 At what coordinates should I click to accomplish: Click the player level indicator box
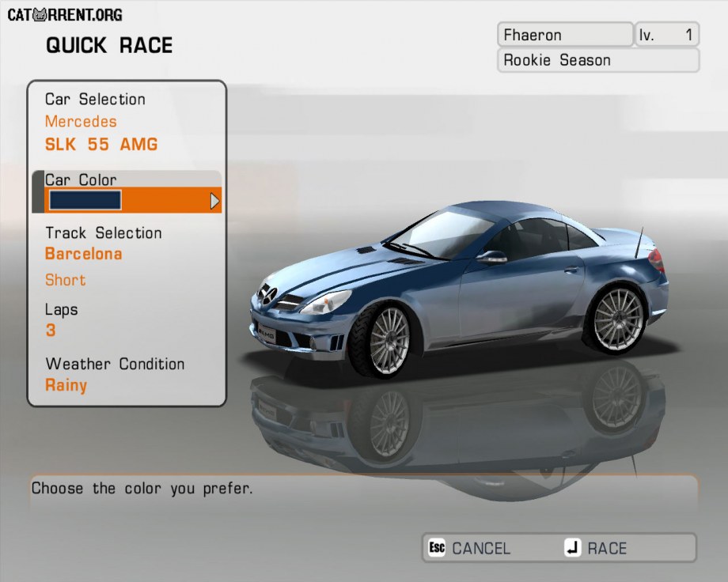[x=667, y=34]
